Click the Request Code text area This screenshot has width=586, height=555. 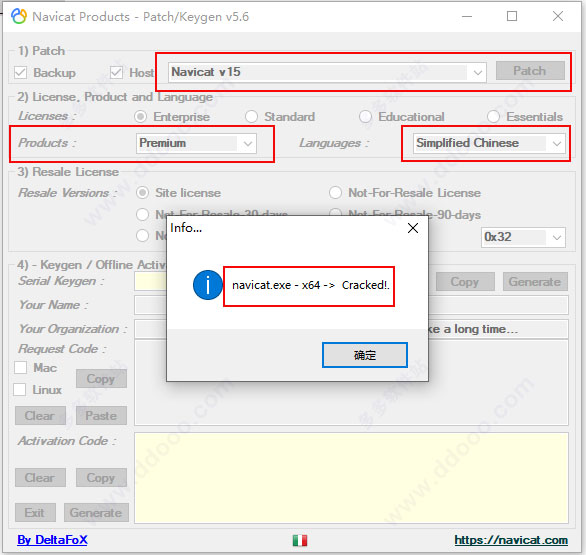tap(351, 404)
